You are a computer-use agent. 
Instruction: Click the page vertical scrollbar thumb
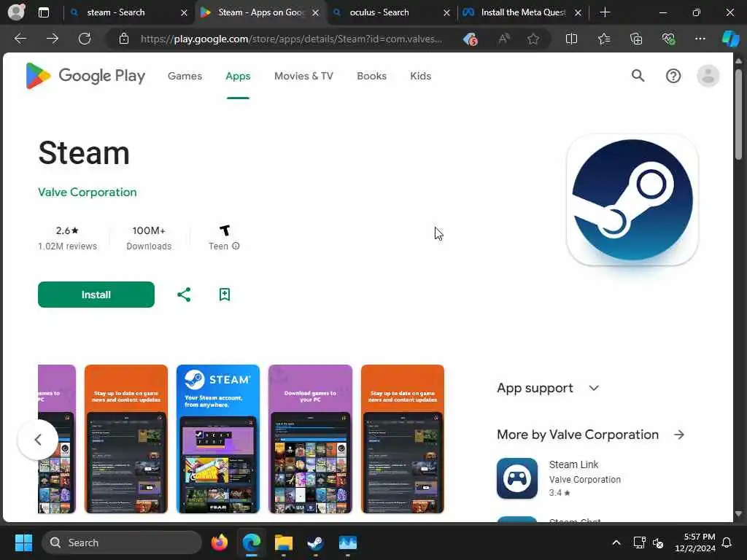[x=738, y=114]
